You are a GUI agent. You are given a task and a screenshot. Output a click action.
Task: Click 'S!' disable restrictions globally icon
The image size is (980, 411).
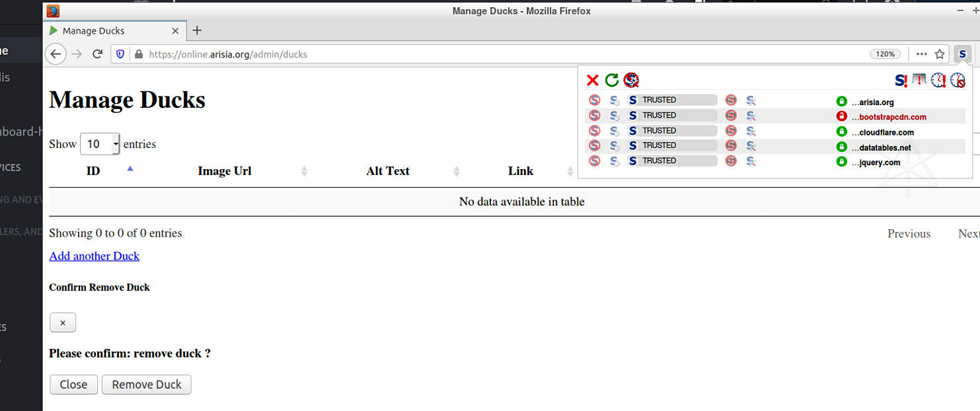(x=901, y=81)
